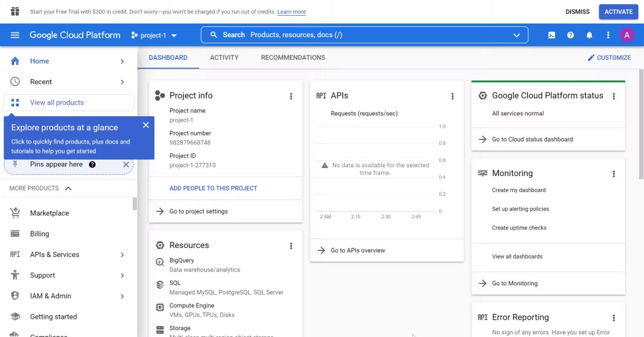Switch to the Activity tab
Image resolution: width=644 pixels, height=337 pixels.
224,57
